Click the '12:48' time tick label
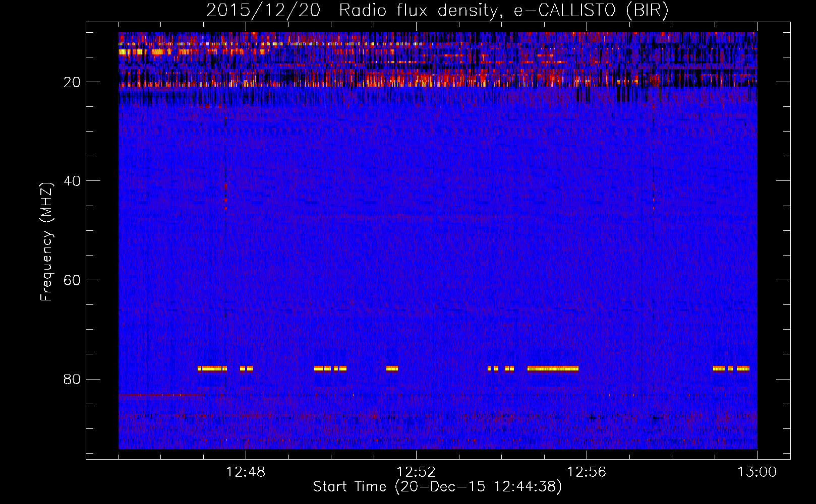 [x=246, y=472]
